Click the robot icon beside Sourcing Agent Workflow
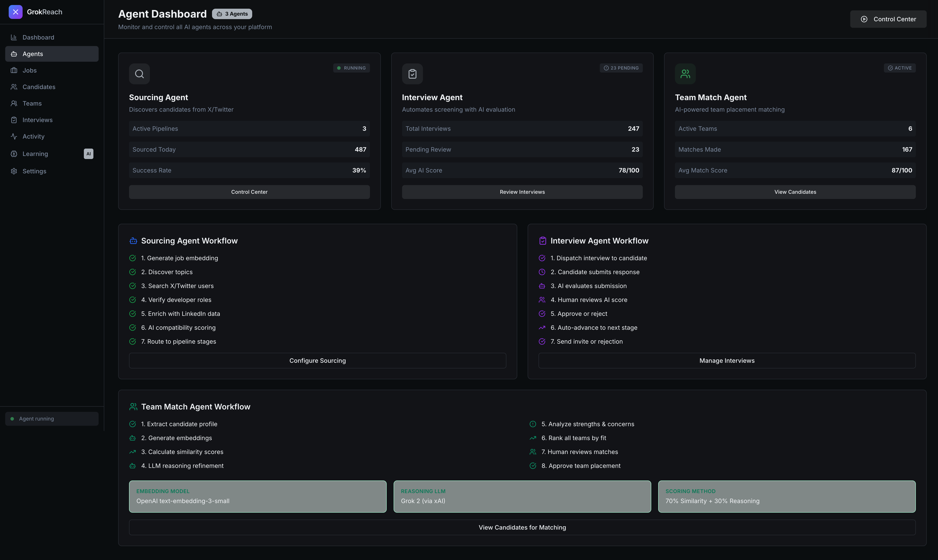Image resolution: width=938 pixels, height=560 pixels. (133, 241)
